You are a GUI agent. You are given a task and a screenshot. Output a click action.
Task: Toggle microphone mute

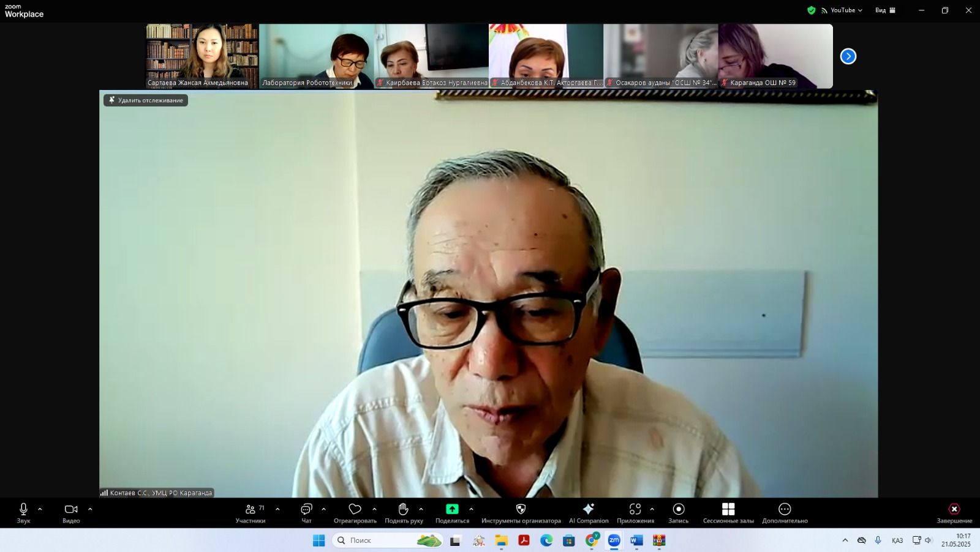[23, 513]
